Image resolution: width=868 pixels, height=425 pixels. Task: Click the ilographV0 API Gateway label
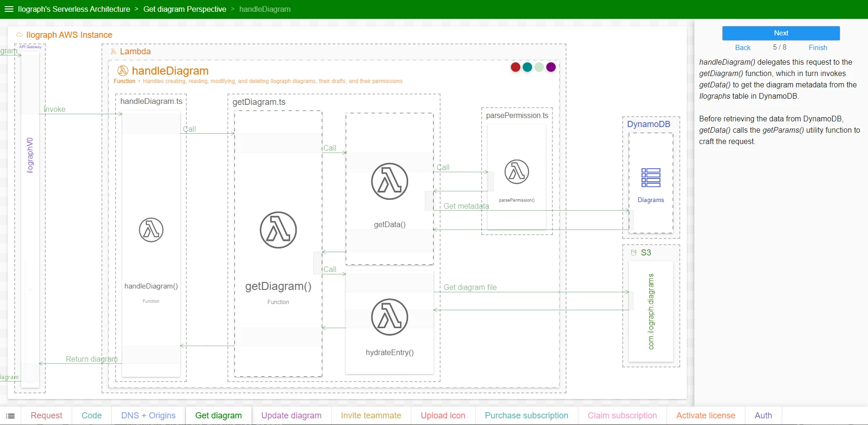click(x=30, y=155)
